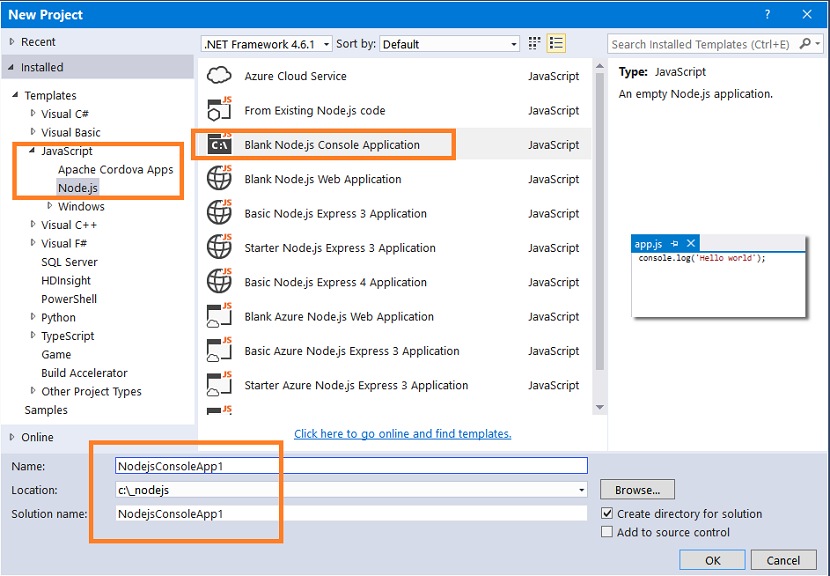Select Apache Cordova Apps in tree
The width and height of the screenshot is (830, 576).
click(x=115, y=169)
